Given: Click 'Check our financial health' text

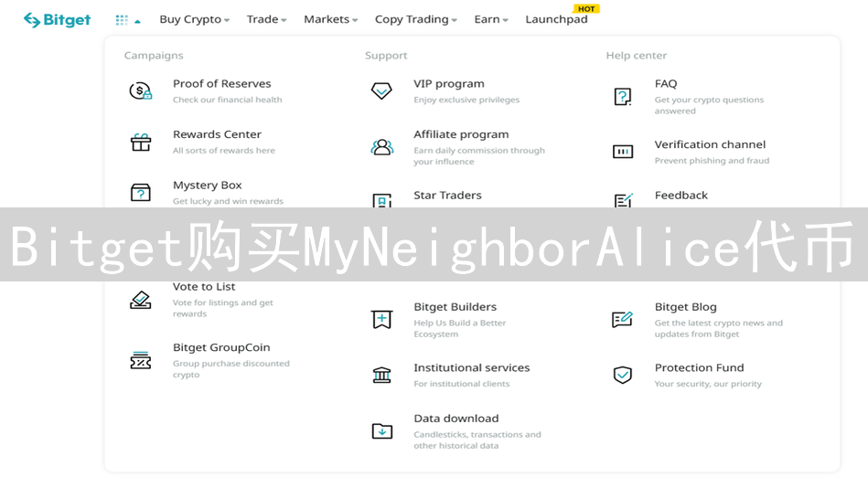Looking at the screenshot, I should click(228, 100).
